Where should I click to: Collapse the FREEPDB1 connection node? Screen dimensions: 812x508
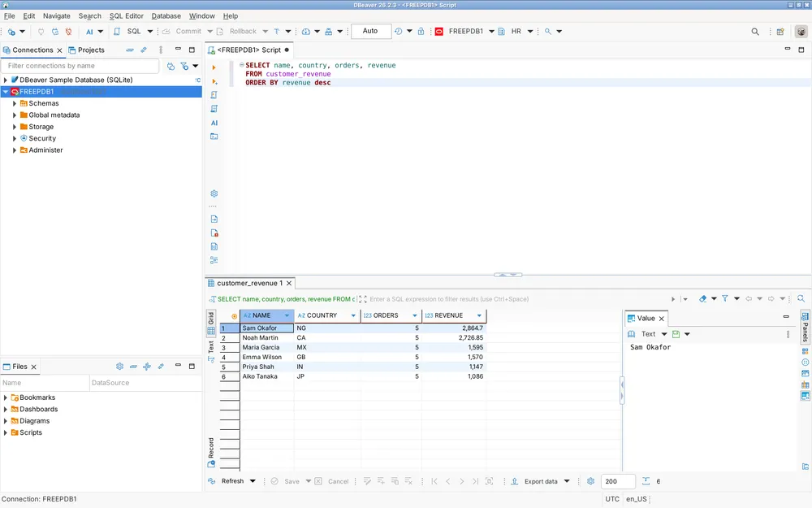coord(5,92)
